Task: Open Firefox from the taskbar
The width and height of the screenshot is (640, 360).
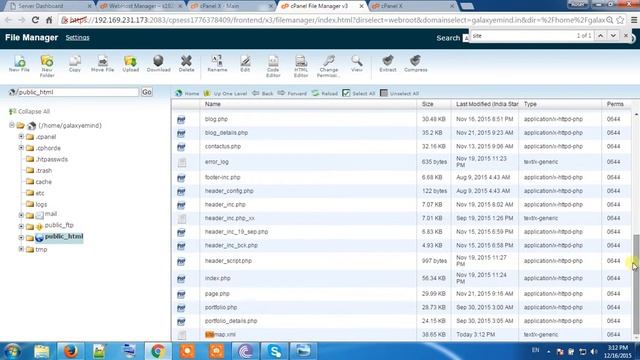Action: point(71,351)
